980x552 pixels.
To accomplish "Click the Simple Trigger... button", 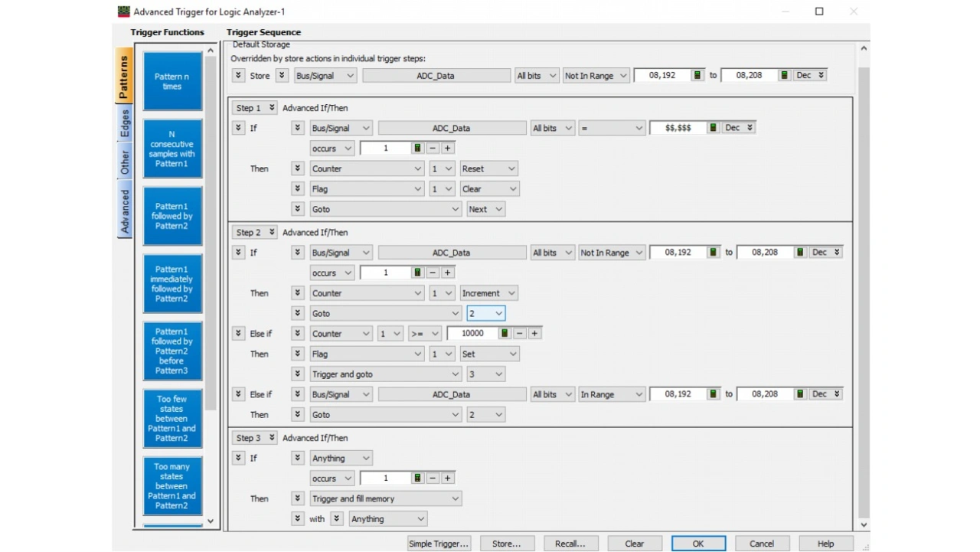I will [439, 544].
